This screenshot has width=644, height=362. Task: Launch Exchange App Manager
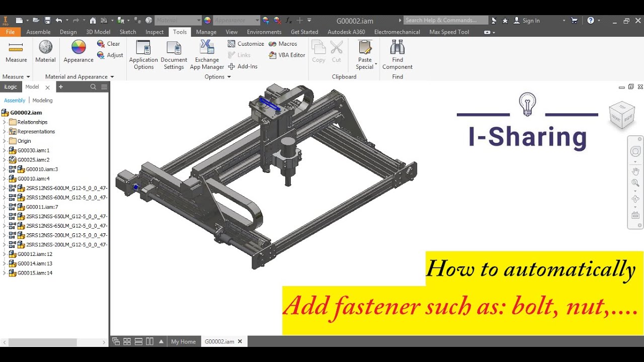pyautogui.click(x=207, y=55)
